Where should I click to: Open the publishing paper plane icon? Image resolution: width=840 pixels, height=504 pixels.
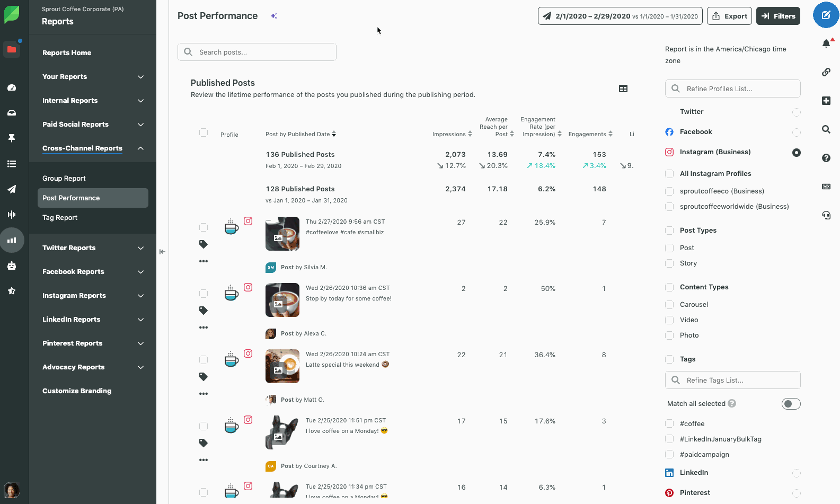pyautogui.click(x=12, y=189)
